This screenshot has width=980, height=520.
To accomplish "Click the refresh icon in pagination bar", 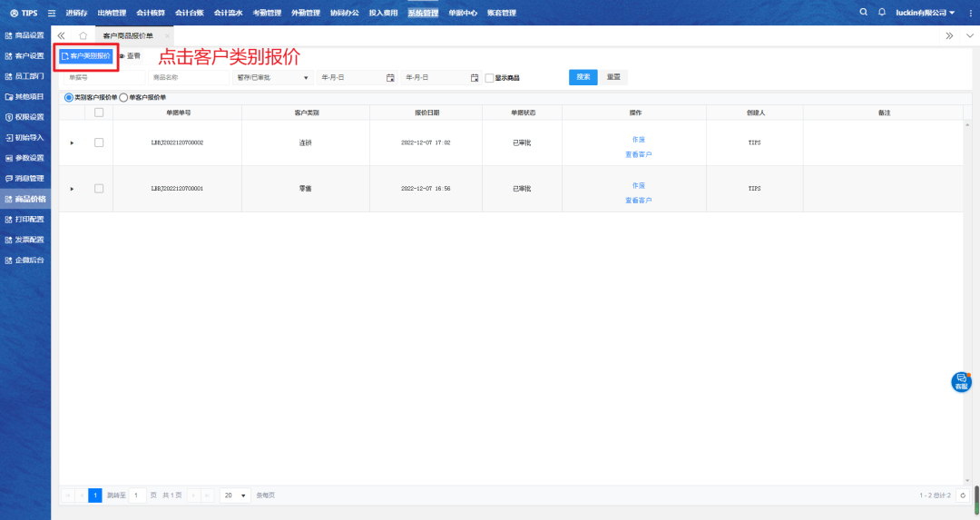I will 963,495.
